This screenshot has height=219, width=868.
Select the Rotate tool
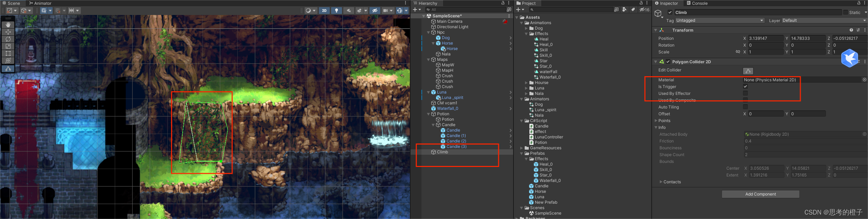pos(8,39)
